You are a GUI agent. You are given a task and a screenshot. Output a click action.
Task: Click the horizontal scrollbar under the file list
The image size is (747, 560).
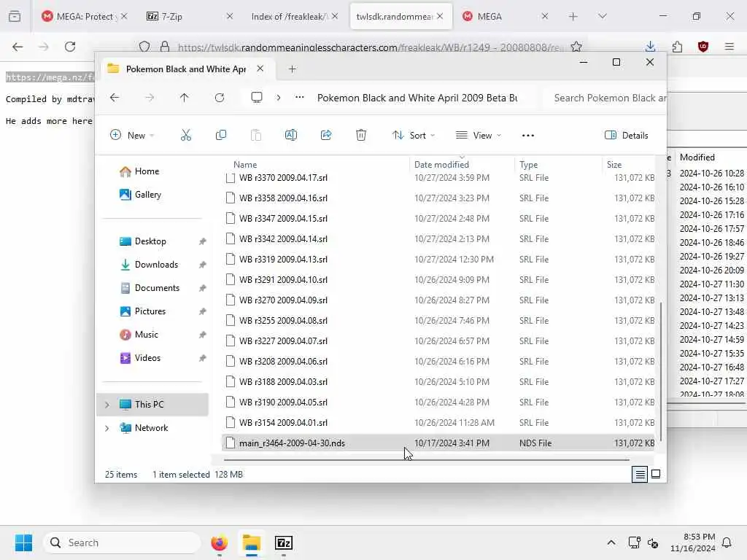[x=426, y=460]
